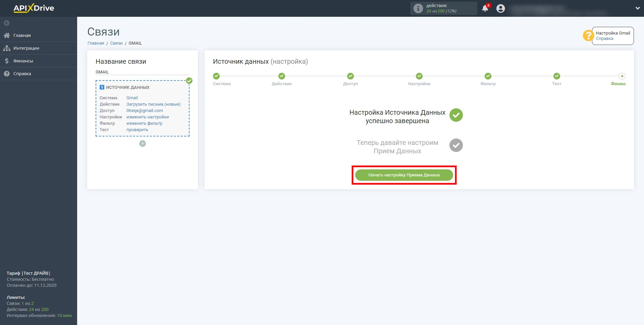The height and width of the screenshot is (325, 644).
Task: Click yellow help question mark icon
Action: pos(588,36)
